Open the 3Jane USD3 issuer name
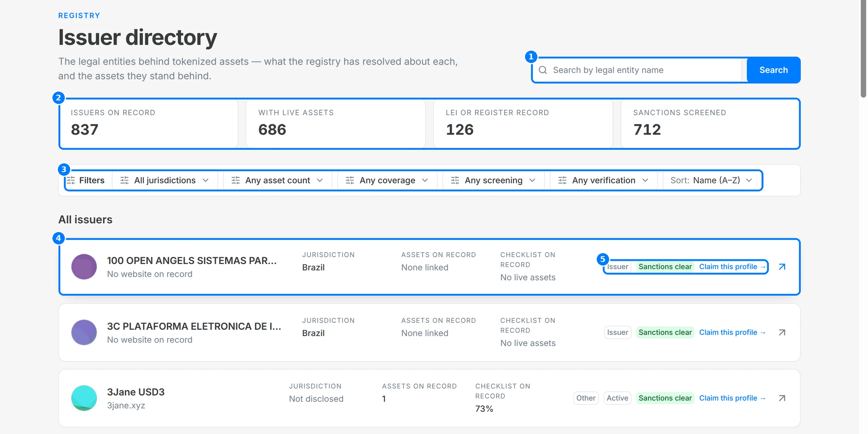Viewport: 868px width, 434px height. pos(136,392)
